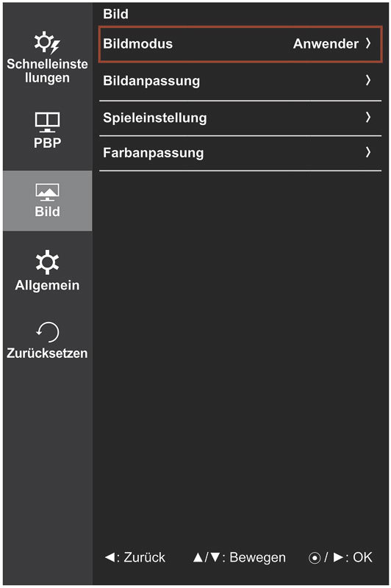Click the Bild monitor picture icon
The image size is (391, 588).
[x=47, y=192]
